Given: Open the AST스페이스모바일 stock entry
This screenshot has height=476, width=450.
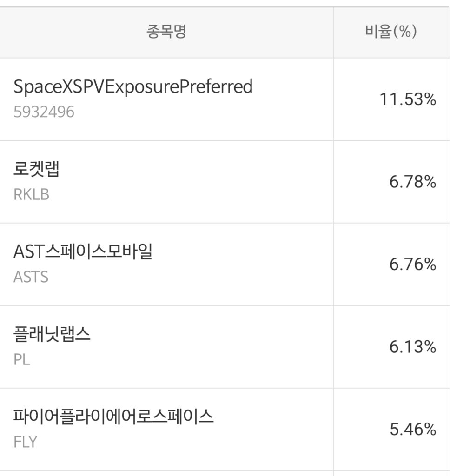Looking at the screenshot, I should [83, 252].
